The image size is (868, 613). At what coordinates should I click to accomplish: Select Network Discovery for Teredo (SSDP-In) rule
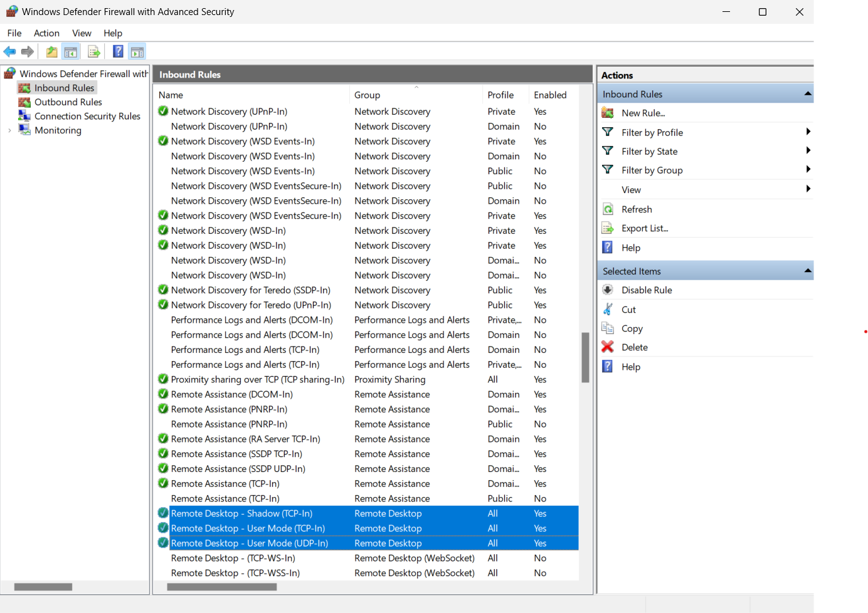click(x=368, y=290)
